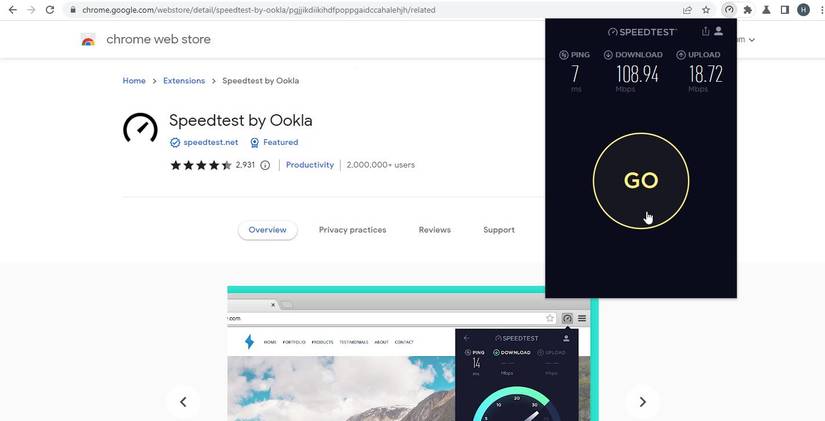Click the UPLOAD label in the popup

click(x=704, y=55)
